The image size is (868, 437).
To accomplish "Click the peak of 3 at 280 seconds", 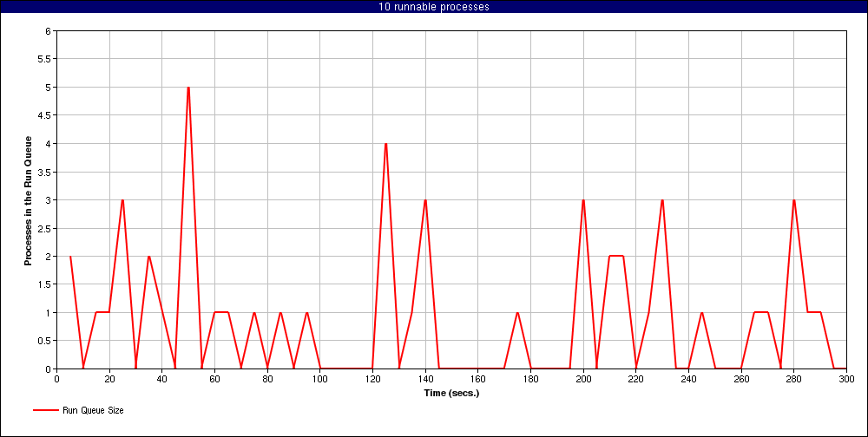I will coord(794,199).
